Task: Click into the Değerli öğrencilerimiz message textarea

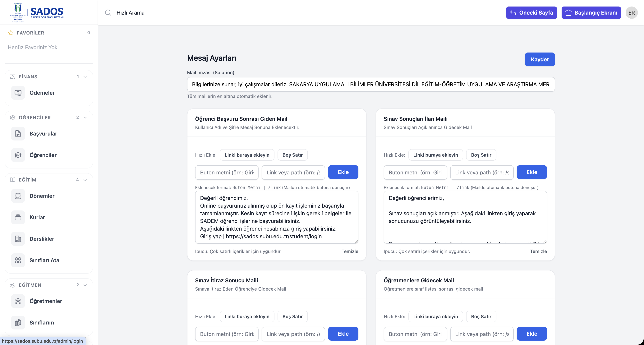Action: (465, 217)
